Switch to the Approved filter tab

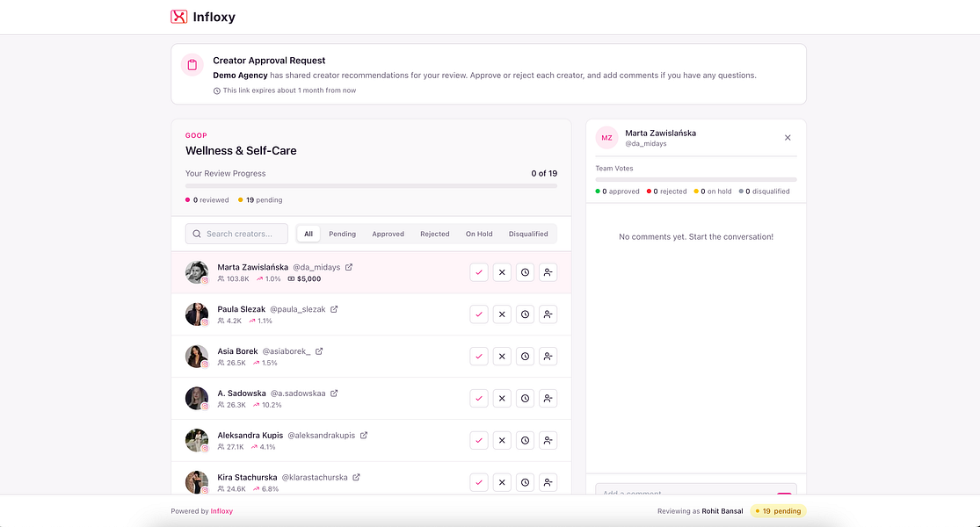(388, 235)
